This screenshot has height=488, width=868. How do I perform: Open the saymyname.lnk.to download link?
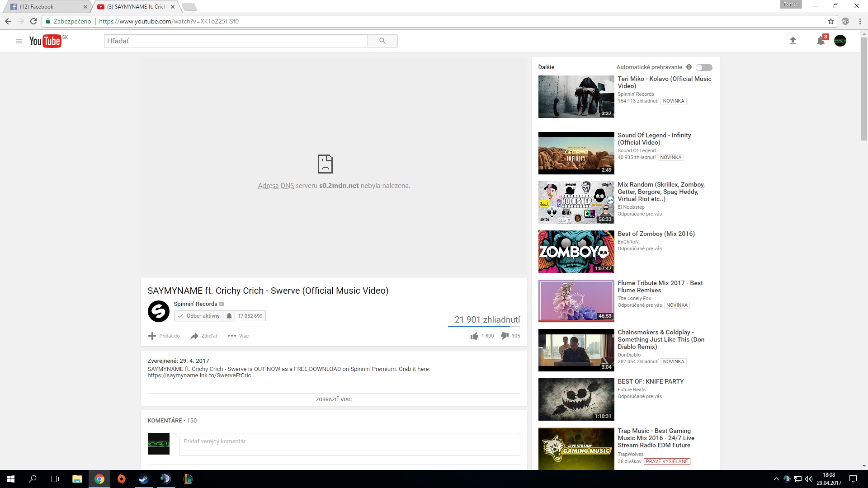[x=201, y=375]
